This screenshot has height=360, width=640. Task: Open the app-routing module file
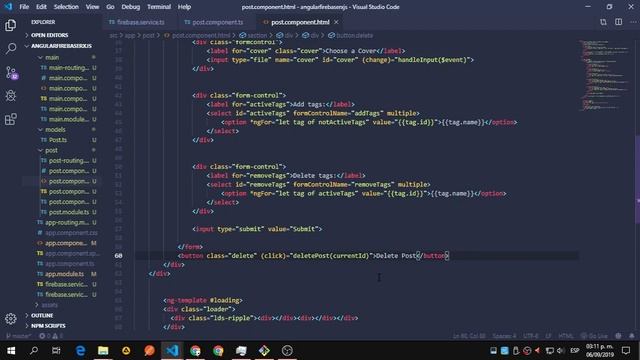(x=67, y=222)
